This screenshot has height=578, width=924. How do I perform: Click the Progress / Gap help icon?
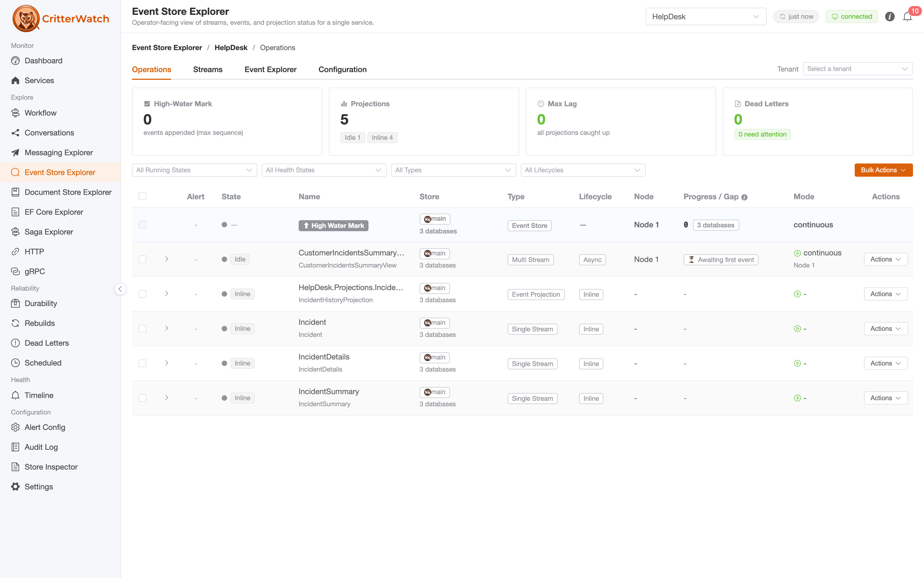[744, 197]
